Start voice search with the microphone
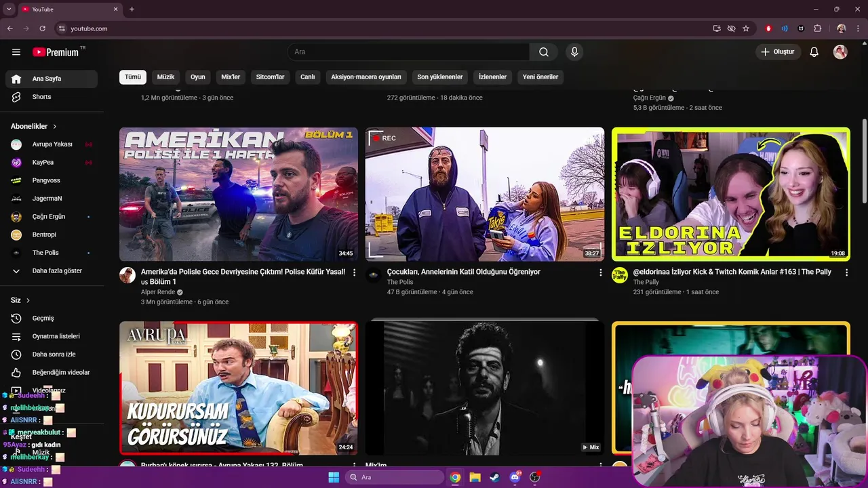The image size is (868, 488). point(574,52)
